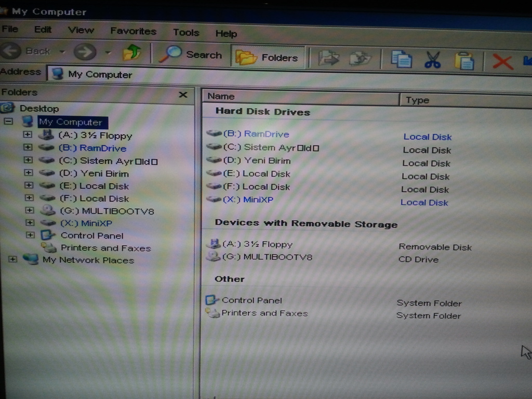Open the Forward history dropdown arrow
Image resolution: width=532 pixels, height=399 pixels.
[x=108, y=52]
